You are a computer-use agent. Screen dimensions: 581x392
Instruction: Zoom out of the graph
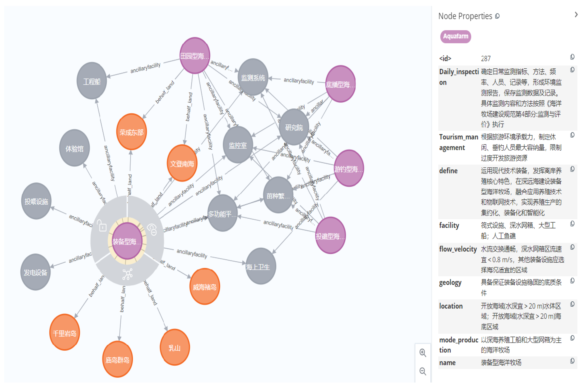tap(422, 371)
